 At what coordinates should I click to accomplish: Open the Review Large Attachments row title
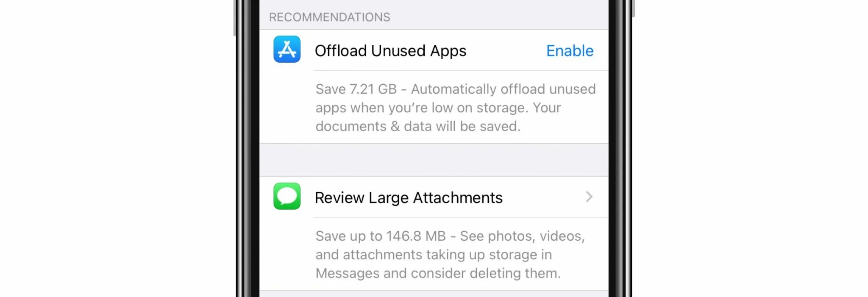[x=409, y=198]
